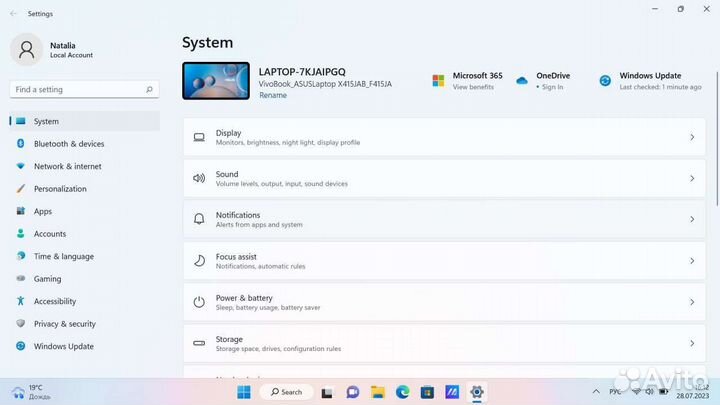Open the MyASUS app from the taskbar
Viewport: 720px width, 405px height.
coord(452,392)
